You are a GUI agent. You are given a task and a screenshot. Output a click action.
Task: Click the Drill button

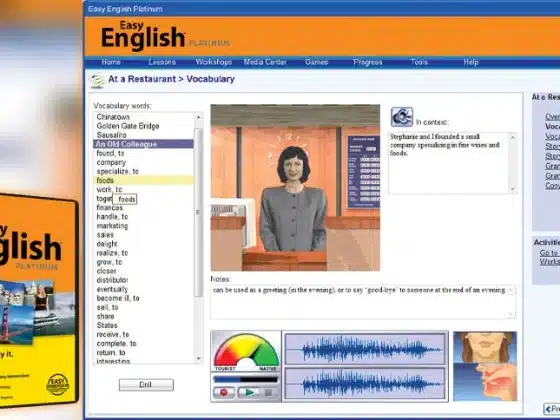[x=146, y=385]
